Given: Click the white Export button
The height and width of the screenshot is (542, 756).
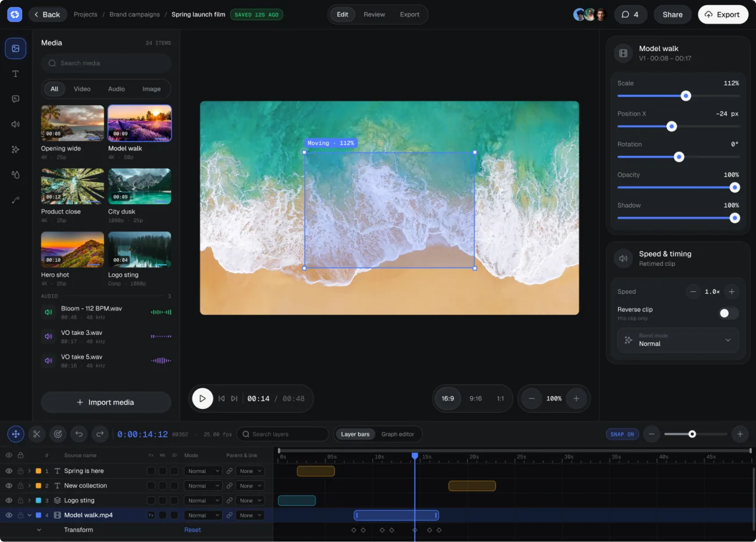Looking at the screenshot, I should pyautogui.click(x=723, y=15).
